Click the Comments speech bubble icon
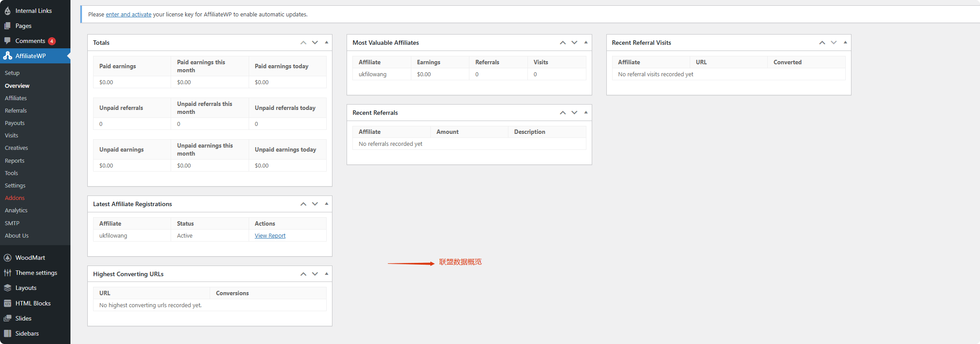980x344 pixels. coord(8,41)
